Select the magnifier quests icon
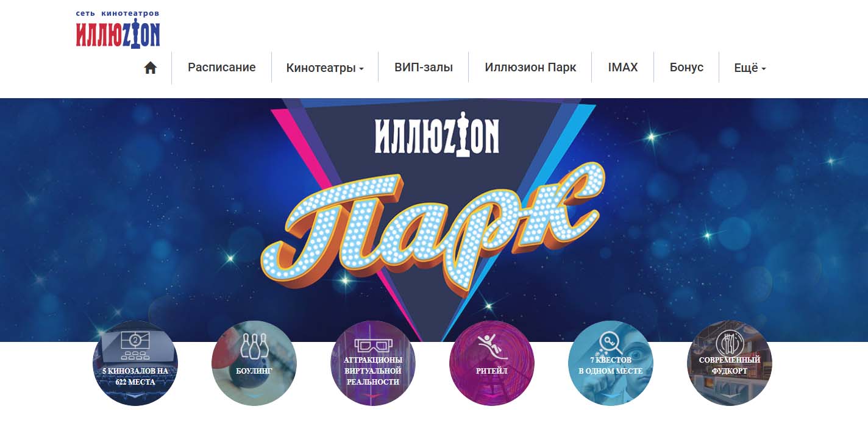Image resolution: width=868 pixels, height=434 pixels. click(610, 343)
